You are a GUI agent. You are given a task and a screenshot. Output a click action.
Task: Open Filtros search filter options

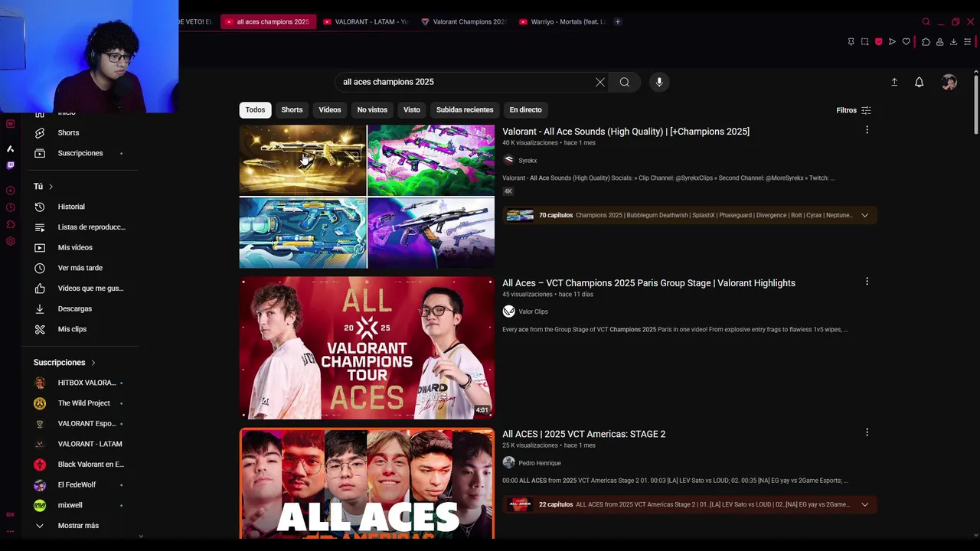[x=854, y=110]
